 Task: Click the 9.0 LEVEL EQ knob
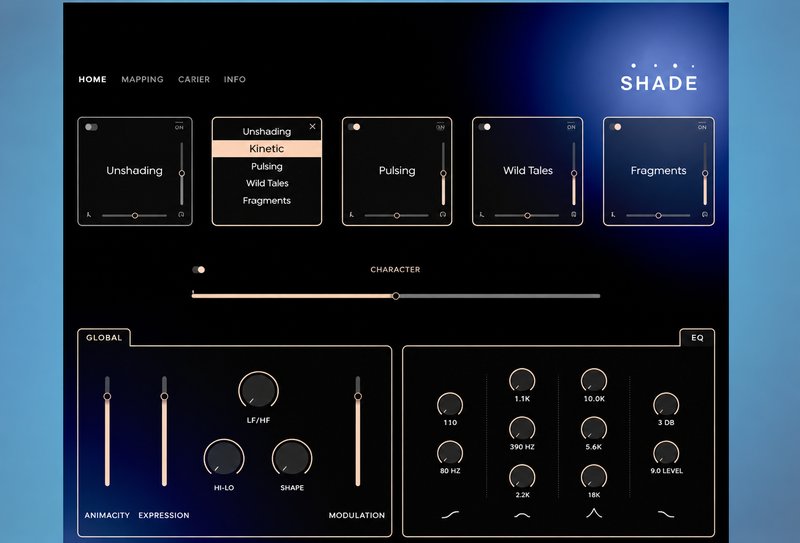666,453
